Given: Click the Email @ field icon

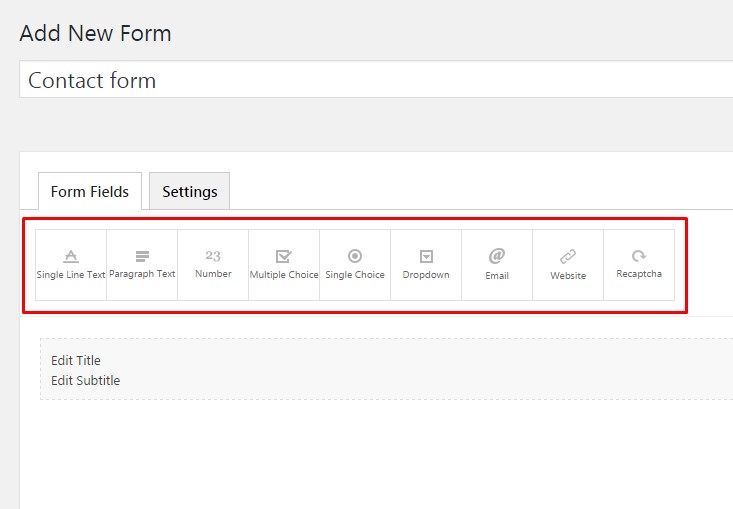Looking at the screenshot, I should (497, 256).
